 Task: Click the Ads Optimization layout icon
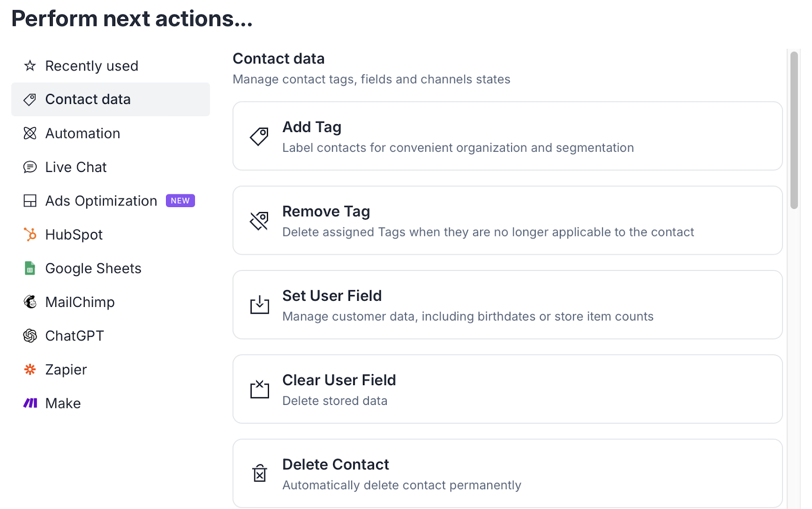pos(30,201)
